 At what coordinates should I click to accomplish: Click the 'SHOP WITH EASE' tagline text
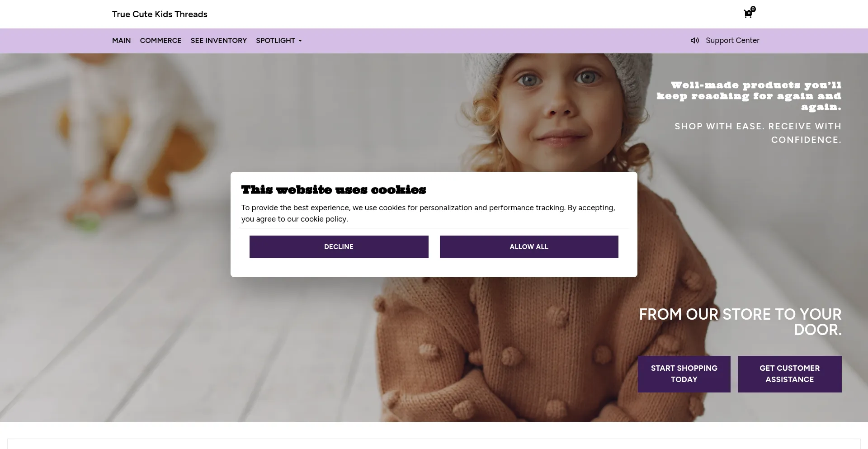pos(758,133)
